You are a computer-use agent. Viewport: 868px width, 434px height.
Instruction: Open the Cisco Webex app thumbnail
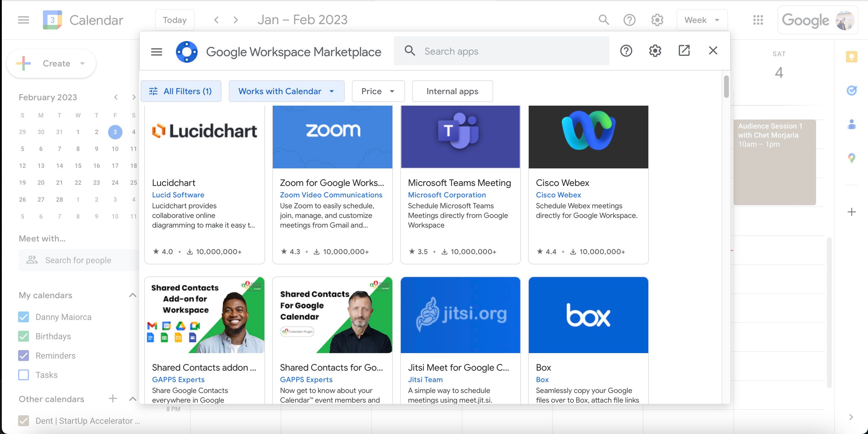click(588, 137)
